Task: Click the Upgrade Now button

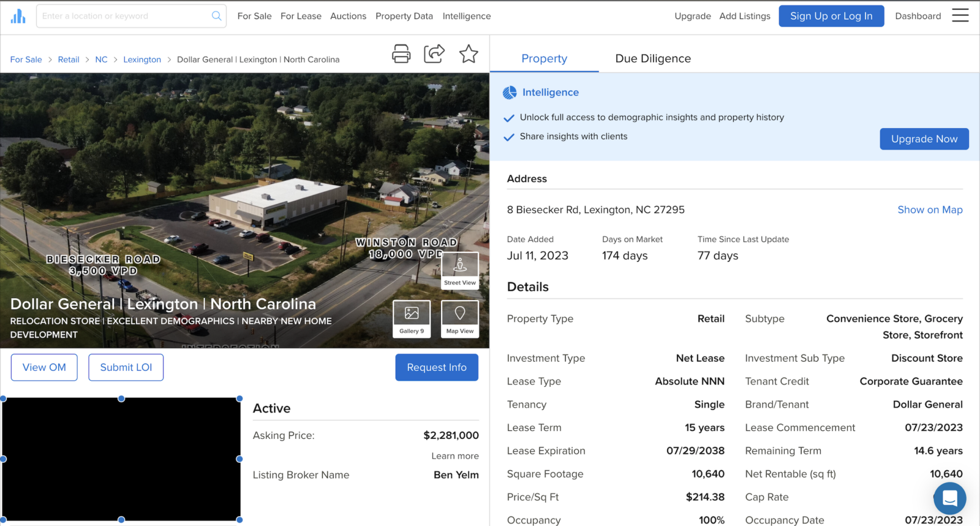Action: pos(924,139)
